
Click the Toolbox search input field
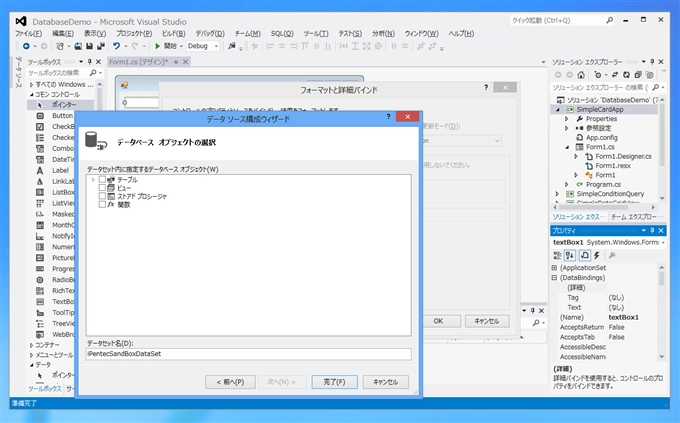(58, 73)
